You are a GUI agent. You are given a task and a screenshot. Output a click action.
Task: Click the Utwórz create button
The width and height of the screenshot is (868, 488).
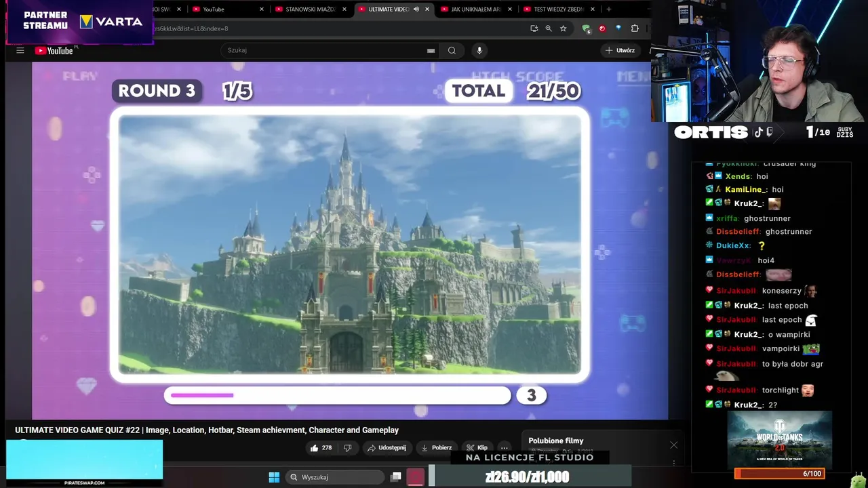pos(620,50)
